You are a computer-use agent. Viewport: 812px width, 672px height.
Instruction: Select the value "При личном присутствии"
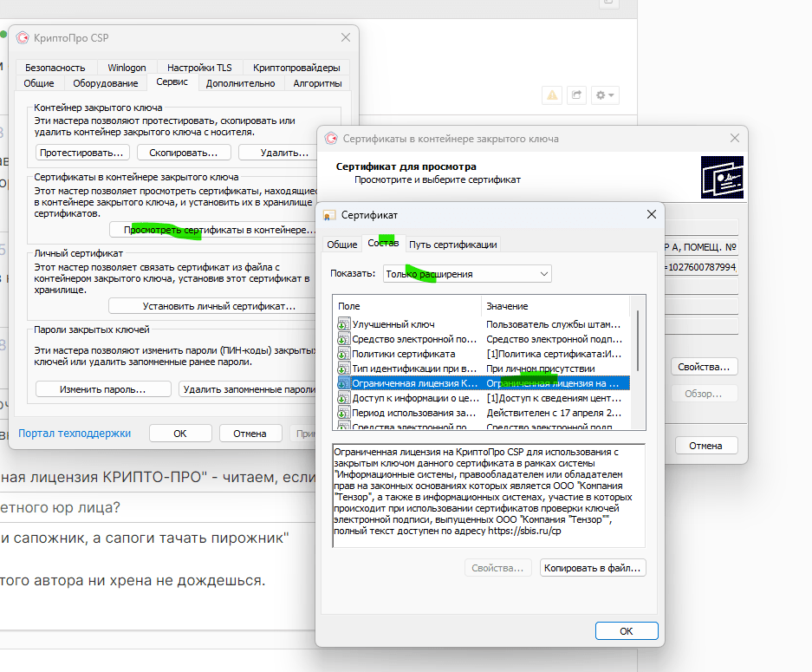tap(540, 369)
